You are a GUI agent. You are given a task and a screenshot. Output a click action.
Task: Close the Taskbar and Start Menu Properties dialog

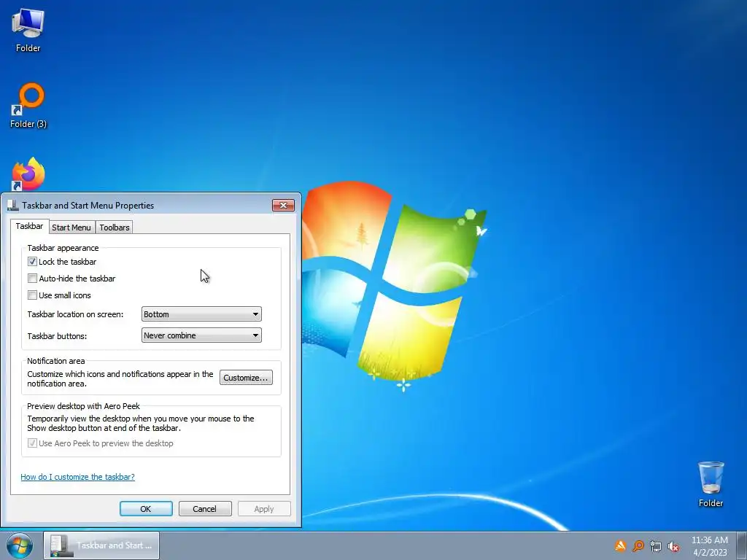[284, 205]
